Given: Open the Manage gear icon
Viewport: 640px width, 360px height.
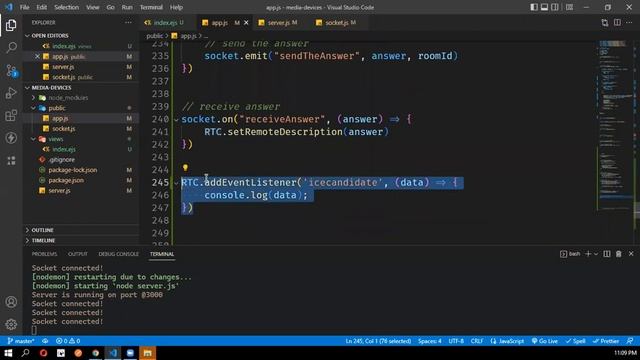Looking at the screenshot, I should click(x=11, y=324).
